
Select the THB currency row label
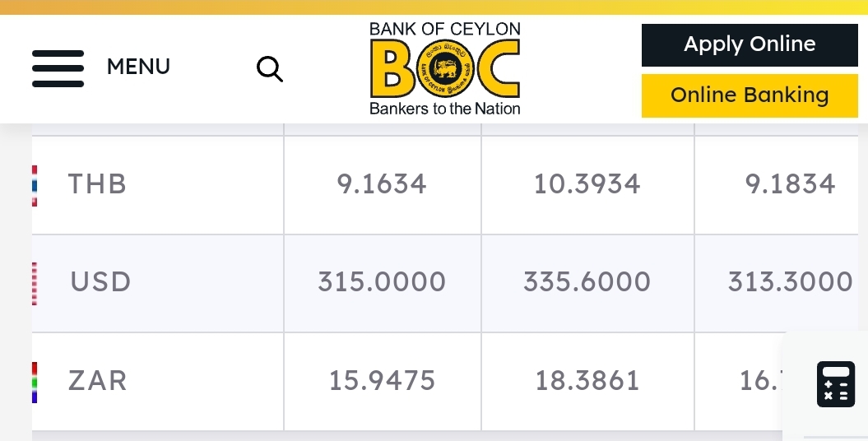coord(97,183)
